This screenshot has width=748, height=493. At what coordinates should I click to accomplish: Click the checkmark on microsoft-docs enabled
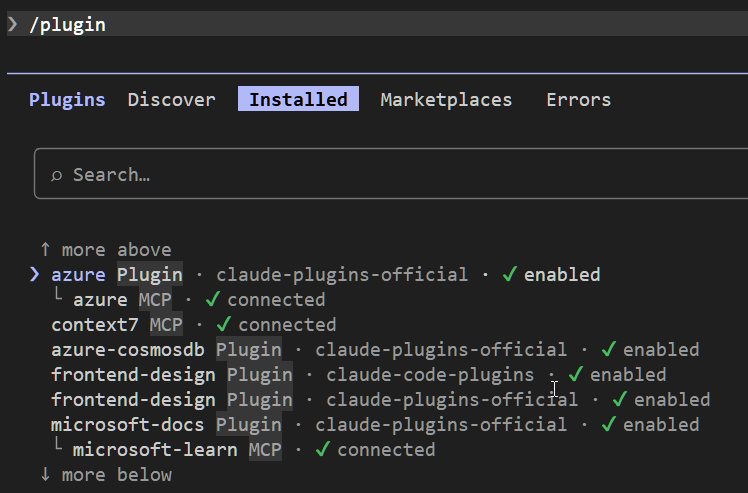point(609,424)
